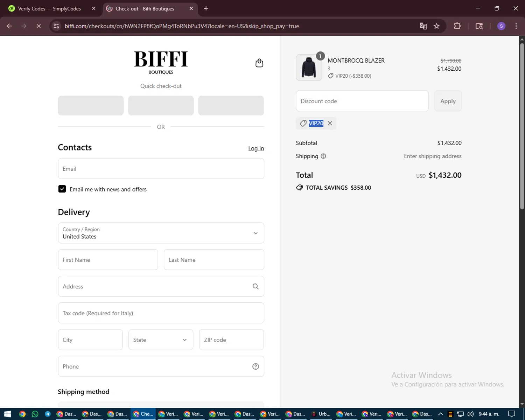Click the Phone field help icon

(x=256, y=366)
